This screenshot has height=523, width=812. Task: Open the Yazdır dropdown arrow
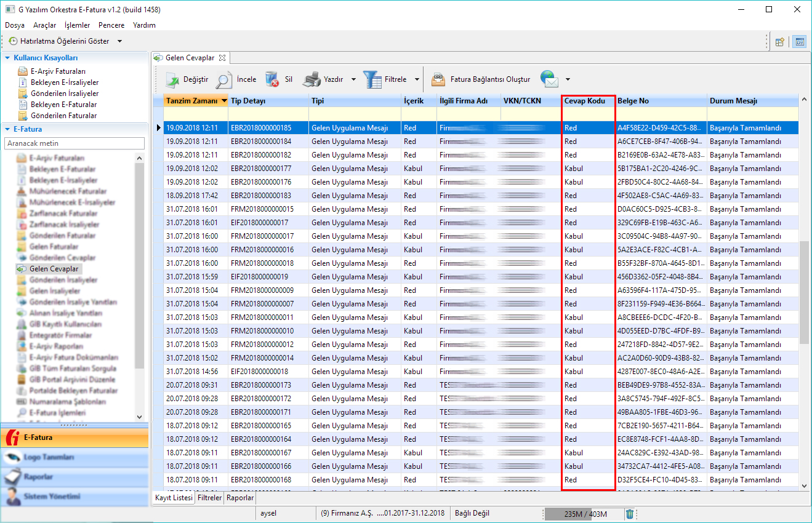pos(353,79)
